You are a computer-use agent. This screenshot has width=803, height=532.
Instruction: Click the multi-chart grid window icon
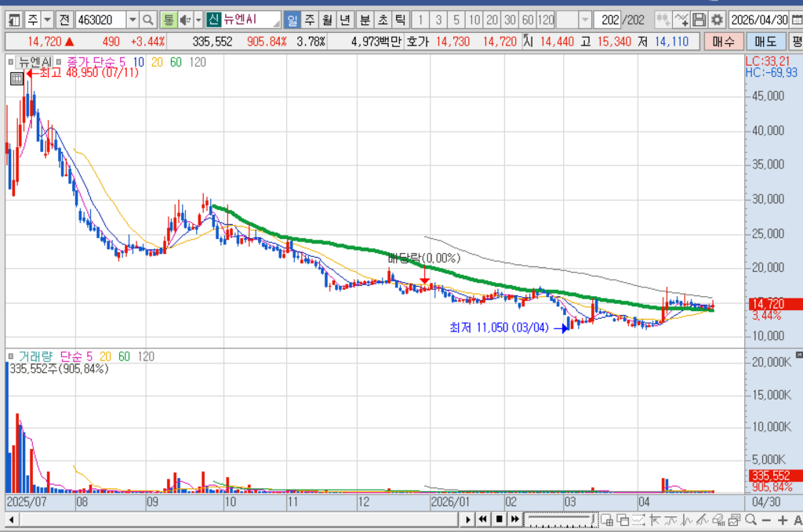607,520
